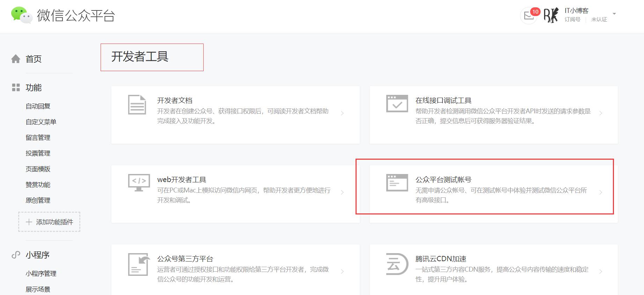Open arrow on 开发者文档 card
644x295 pixels.
click(342, 113)
